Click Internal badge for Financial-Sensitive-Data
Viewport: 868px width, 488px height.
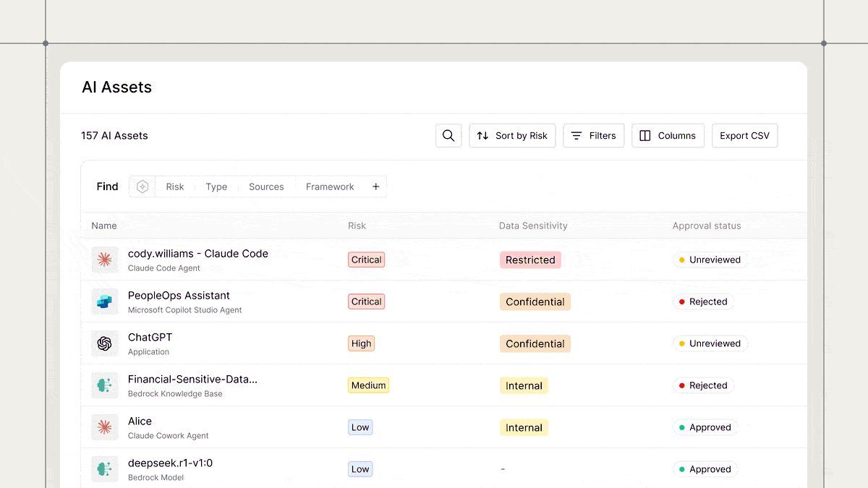524,385
